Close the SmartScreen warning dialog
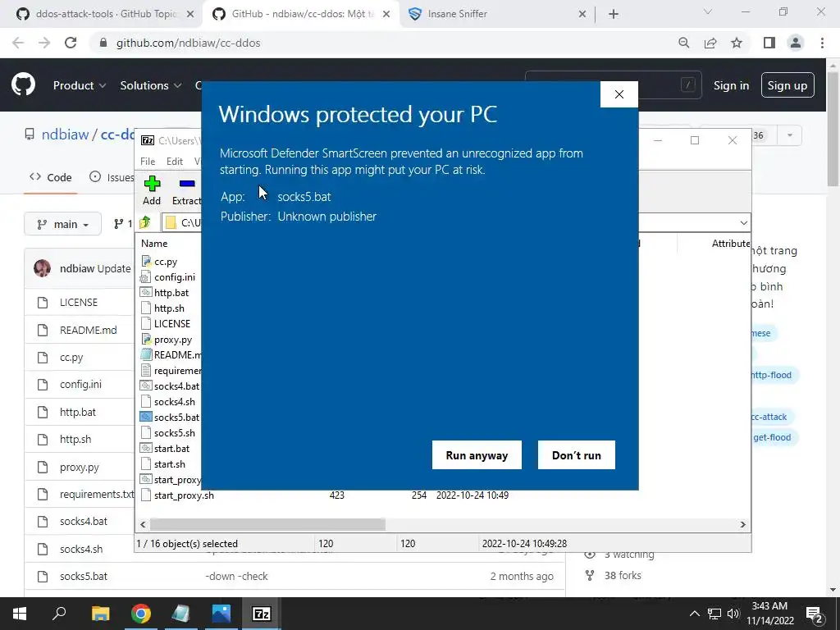This screenshot has height=630, width=840. coord(619,94)
